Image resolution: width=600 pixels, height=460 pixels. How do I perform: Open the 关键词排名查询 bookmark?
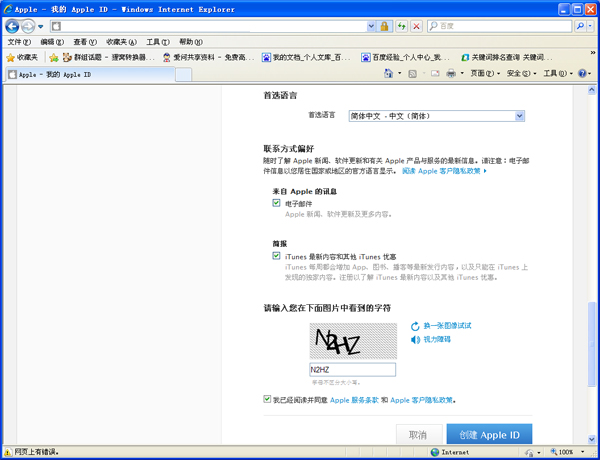point(507,57)
